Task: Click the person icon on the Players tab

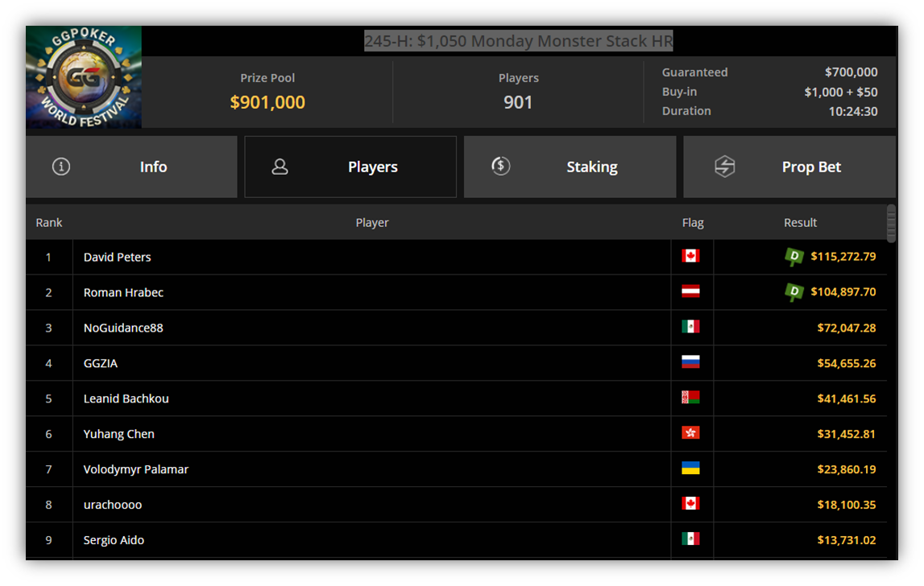Action: pyautogui.click(x=280, y=167)
